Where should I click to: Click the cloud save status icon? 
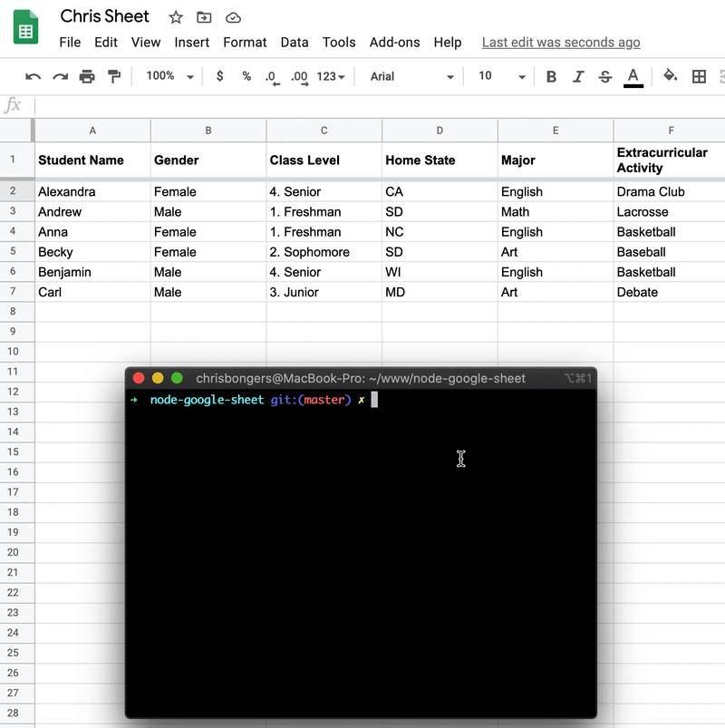point(233,17)
